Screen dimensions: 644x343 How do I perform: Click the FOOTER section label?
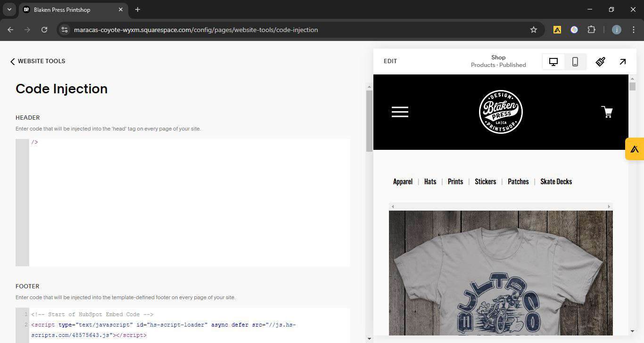(x=27, y=286)
